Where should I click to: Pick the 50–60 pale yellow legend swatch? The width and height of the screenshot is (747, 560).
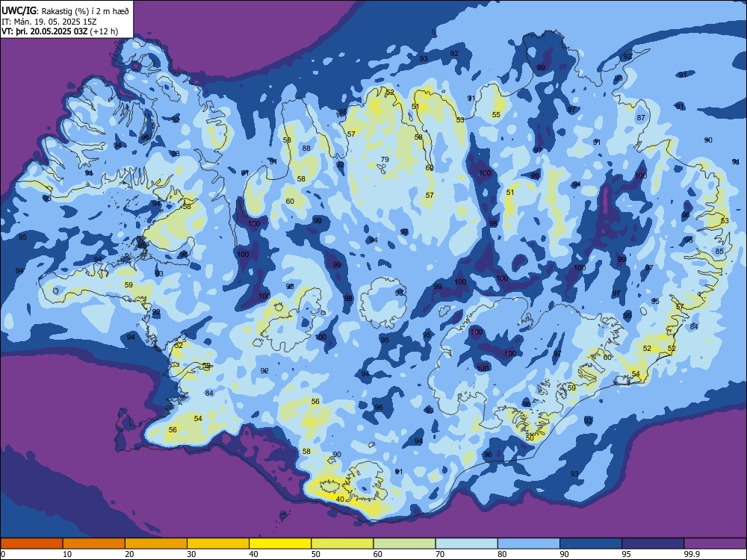[x=342, y=544]
